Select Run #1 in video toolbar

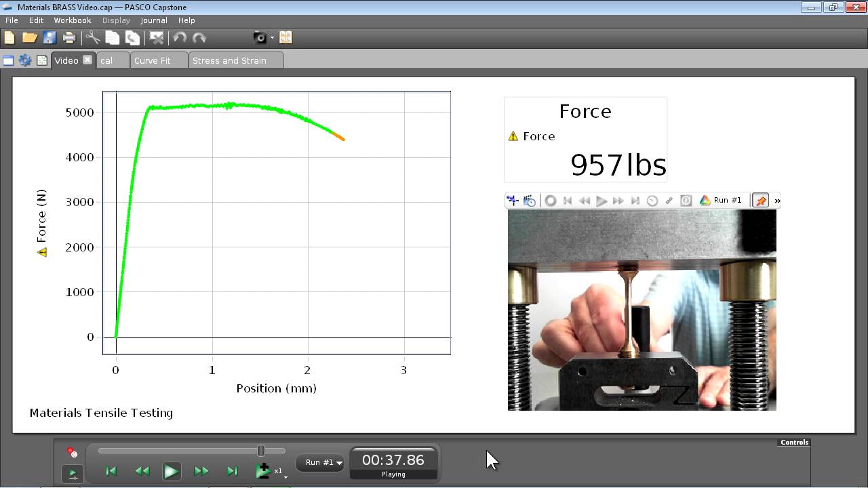click(721, 201)
